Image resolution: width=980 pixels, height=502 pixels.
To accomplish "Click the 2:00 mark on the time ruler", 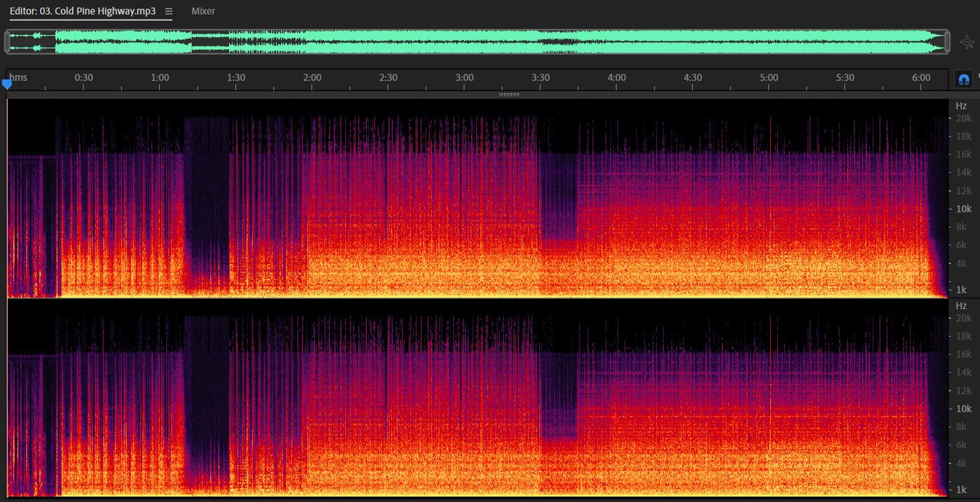I will click(x=312, y=78).
